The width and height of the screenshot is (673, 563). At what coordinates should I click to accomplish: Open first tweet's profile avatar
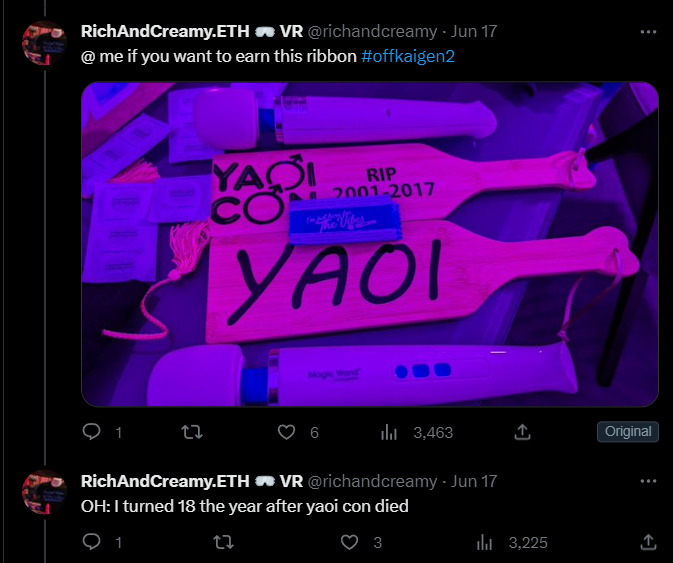pyautogui.click(x=44, y=42)
